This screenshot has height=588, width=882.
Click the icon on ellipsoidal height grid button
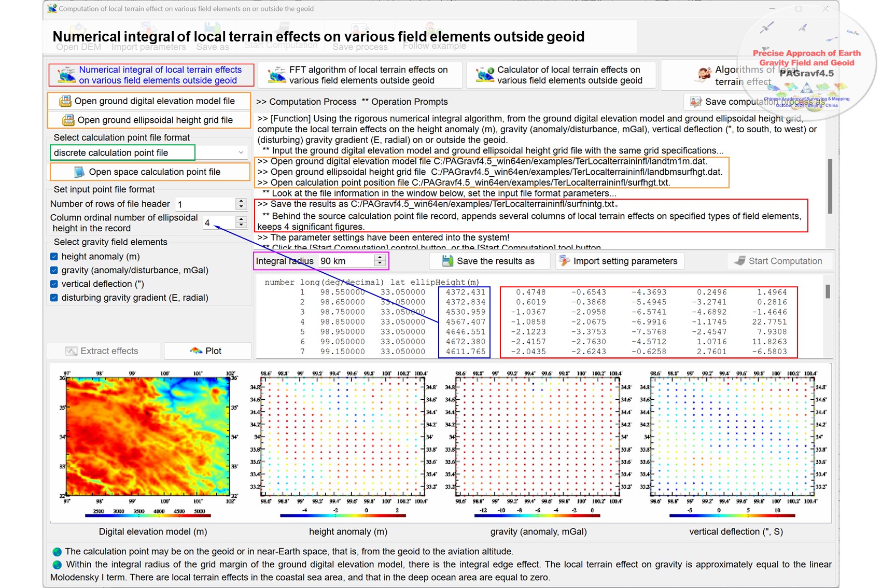(68, 120)
